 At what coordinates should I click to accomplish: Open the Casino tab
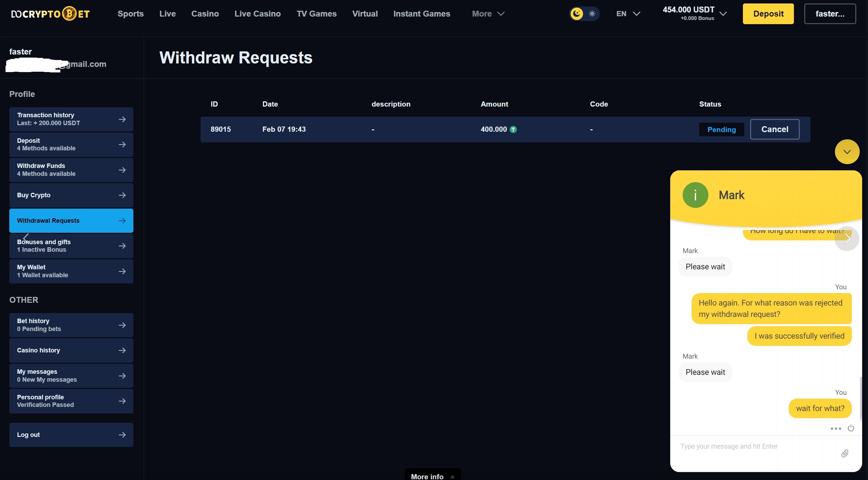tap(205, 14)
